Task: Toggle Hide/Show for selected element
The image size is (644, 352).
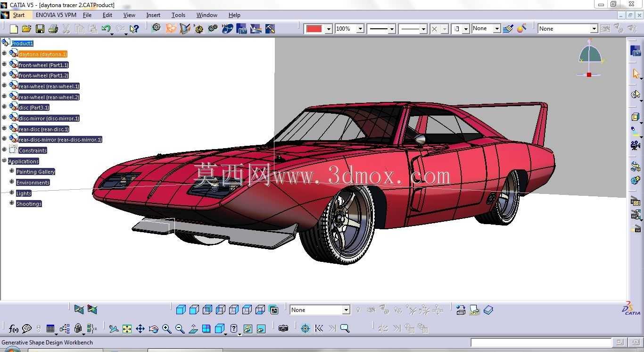Action: click(248, 329)
